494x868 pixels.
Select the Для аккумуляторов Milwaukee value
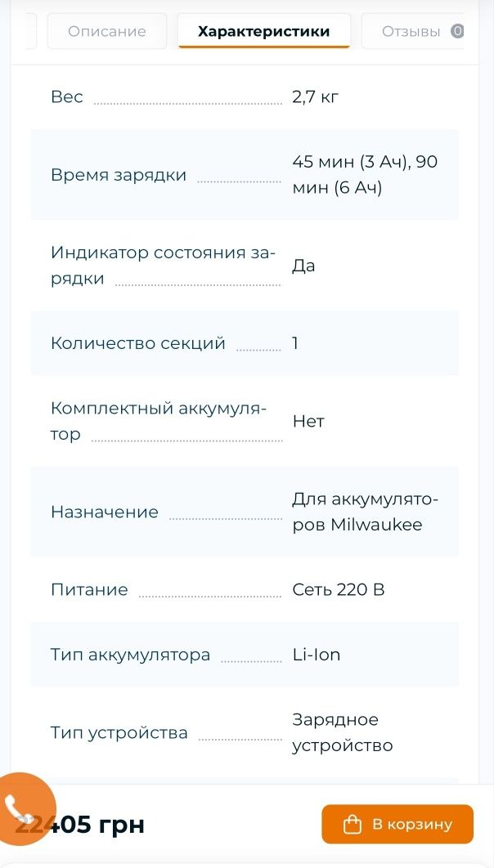point(366,512)
